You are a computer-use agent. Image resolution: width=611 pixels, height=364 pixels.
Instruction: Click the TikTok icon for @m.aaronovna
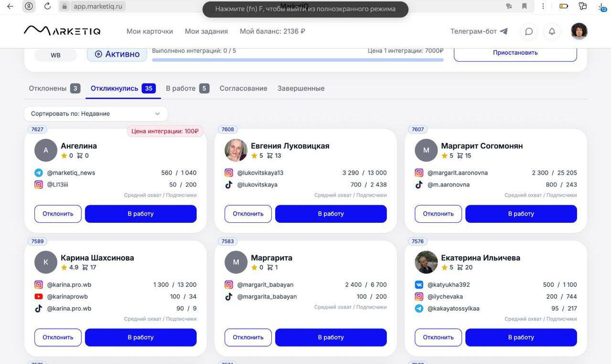tap(419, 185)
